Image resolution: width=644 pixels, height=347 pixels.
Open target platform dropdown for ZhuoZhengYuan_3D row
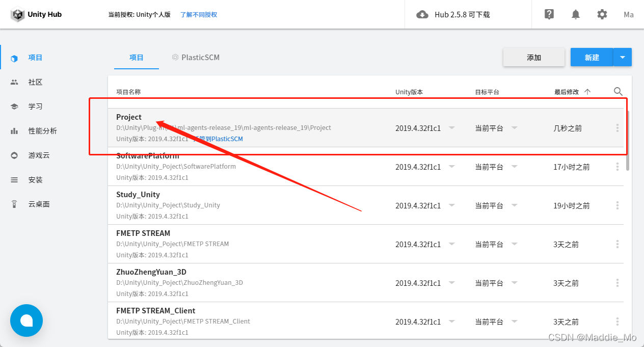coord(514,283)
